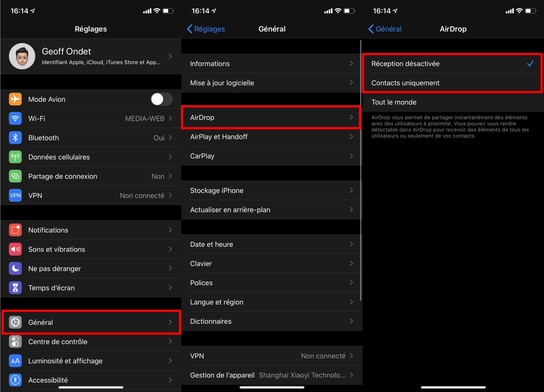Tap the Bluetooth settings icon
This screenshot has width=544, height=392.
15,138
